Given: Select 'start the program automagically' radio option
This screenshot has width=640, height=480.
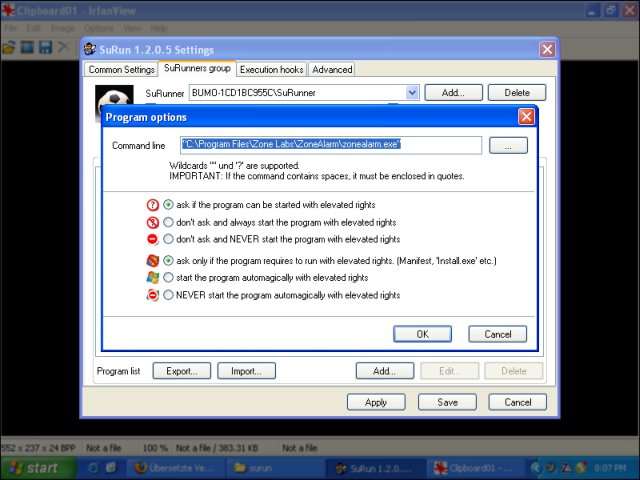Looking at the screenshot, I should pos(168,278).
